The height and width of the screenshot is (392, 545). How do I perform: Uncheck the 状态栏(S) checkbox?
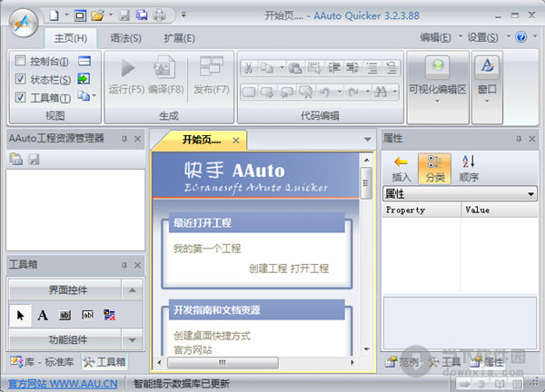(x=20, y=79)
